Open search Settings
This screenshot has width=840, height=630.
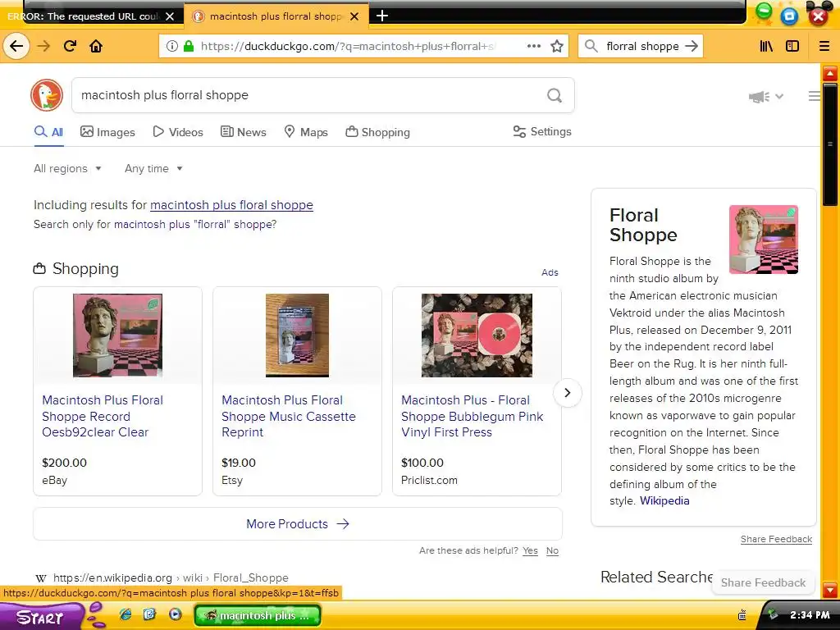[x=542, y=132]
